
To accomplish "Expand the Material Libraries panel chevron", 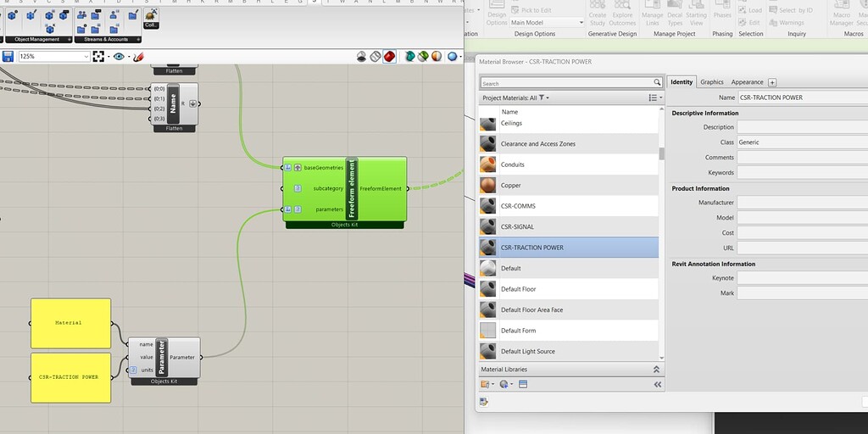I will (657, 370).
